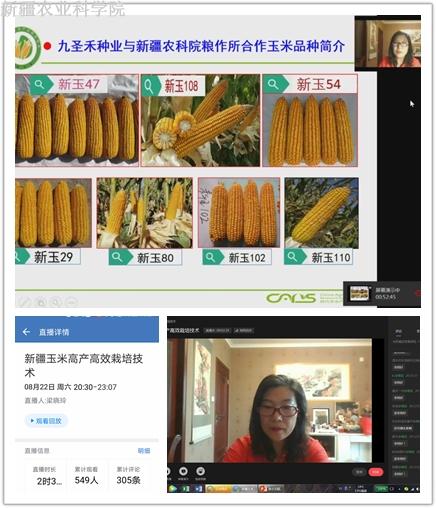Viewport: 436px width, 508px height.
Task: Select the 新玉102 magnifier icon
Action: 211,257
